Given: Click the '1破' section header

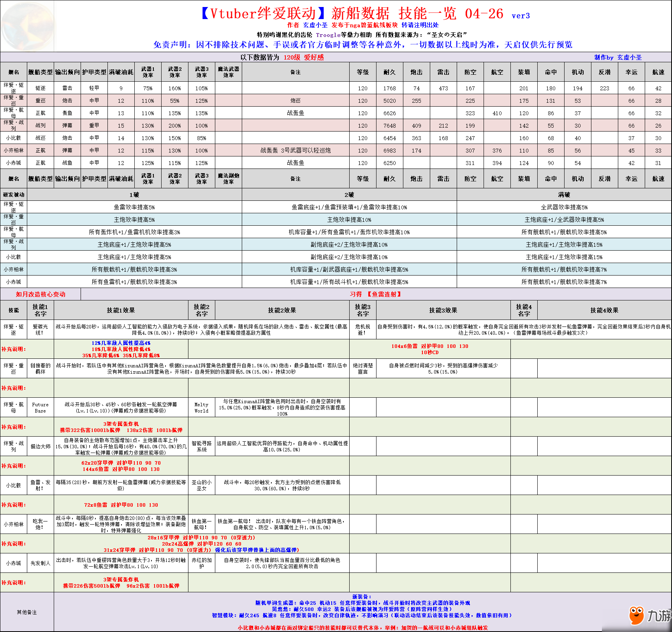Looking at the screenshot, I should (134, 195).
